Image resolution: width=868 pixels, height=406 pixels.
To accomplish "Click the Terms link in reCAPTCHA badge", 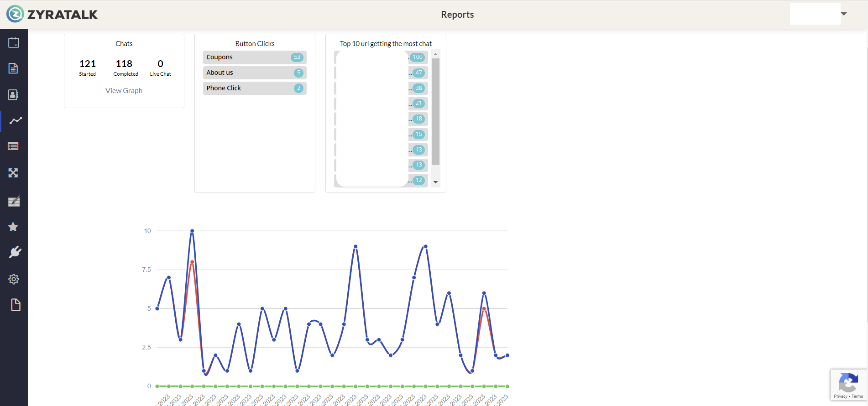I will pos(858,396).
